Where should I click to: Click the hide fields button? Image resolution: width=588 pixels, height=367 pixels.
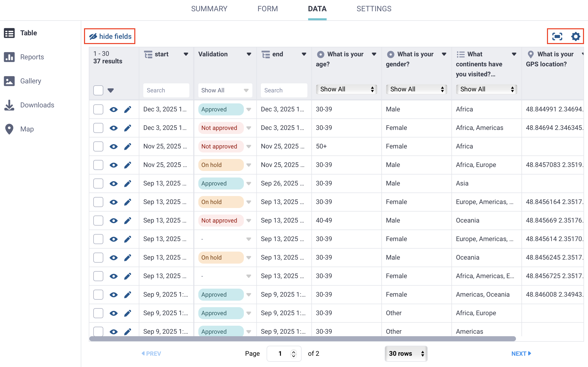coord(110,36)
